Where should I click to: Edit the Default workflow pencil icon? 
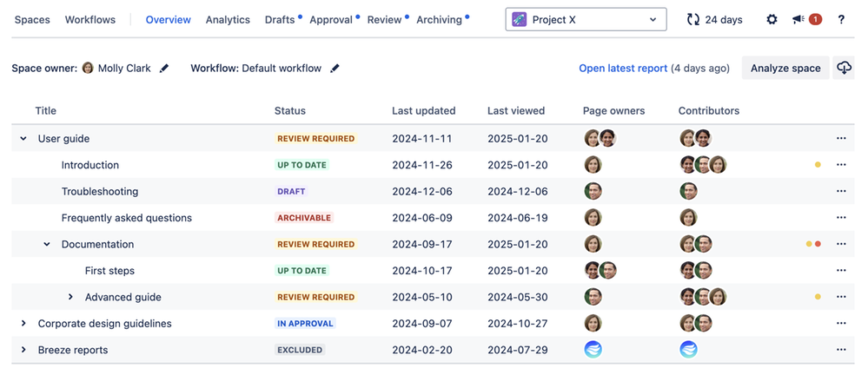(x=335, y=68)
